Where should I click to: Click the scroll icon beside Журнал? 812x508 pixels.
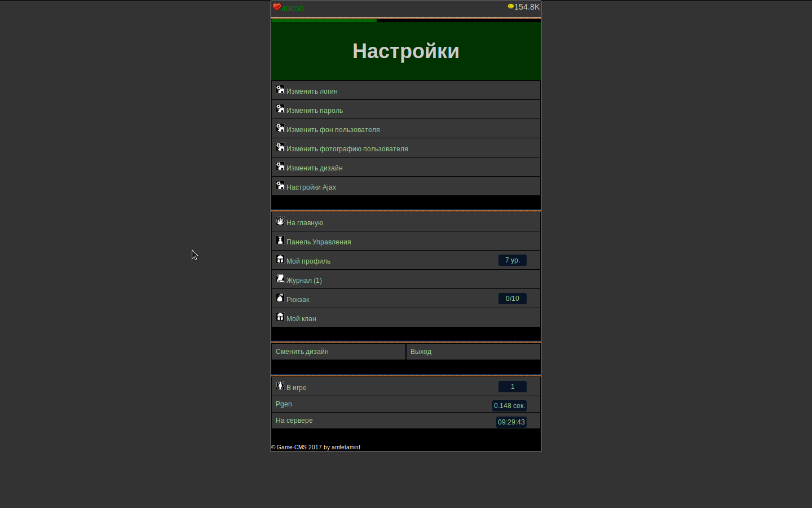coord(280,279)
